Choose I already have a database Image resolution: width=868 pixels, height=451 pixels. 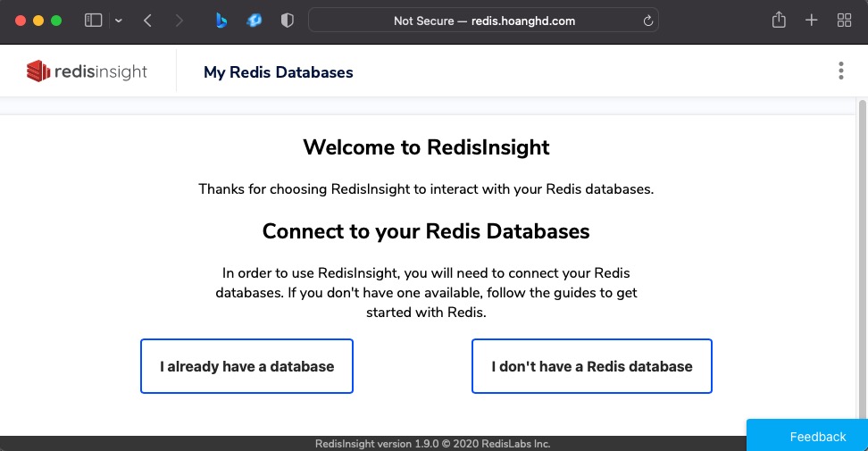coord(246,366)
